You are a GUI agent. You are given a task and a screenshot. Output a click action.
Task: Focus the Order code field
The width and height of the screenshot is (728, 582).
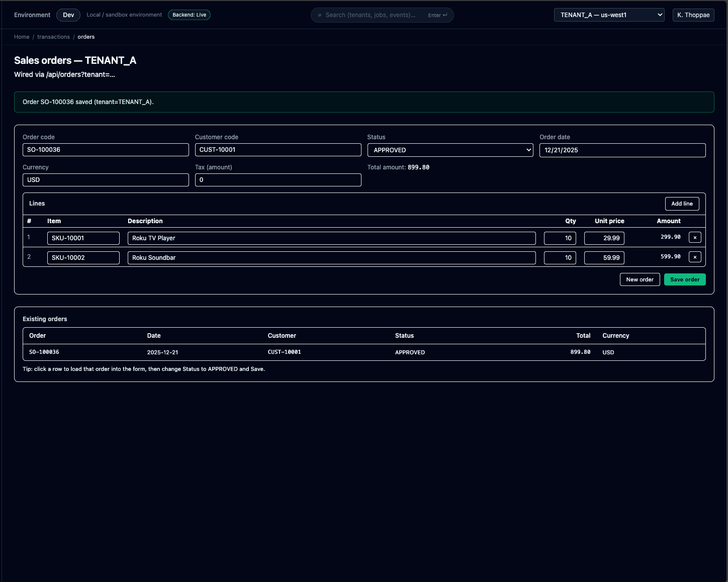pos(106,150)
